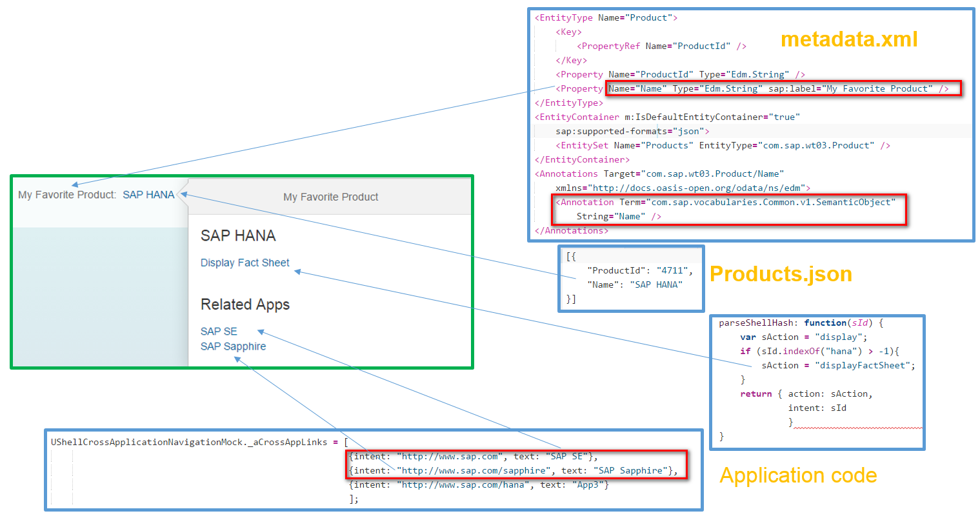Click the My Favorite Product popover title
The width and height of the screenshot is (980, 518).
(x=331, y=197)
